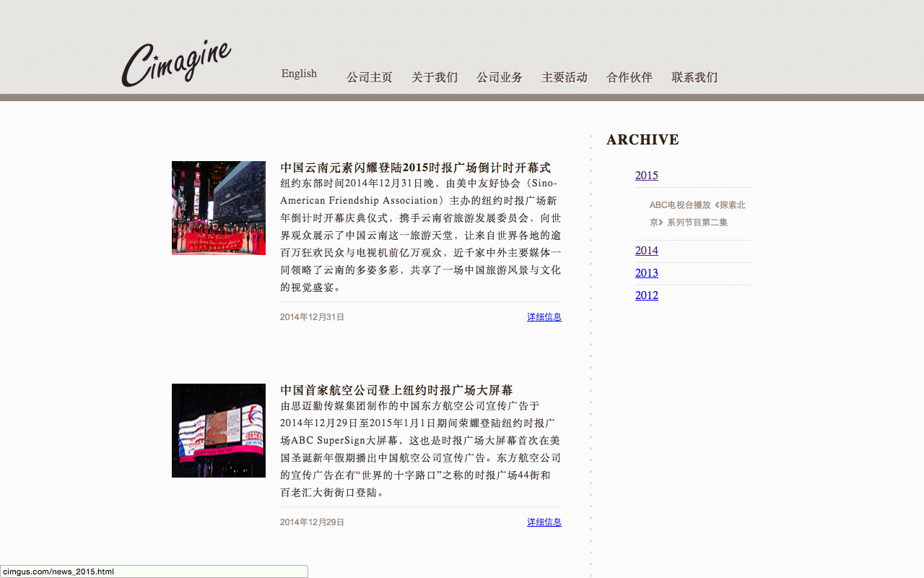Select 主要活动 in the navigation bar
The image size is (924, 578).
(565, 77)
